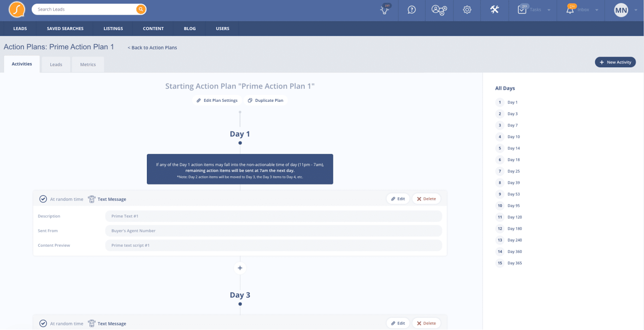
Task: Open settings via the gear icon
Action: click(x=467, y=10)
